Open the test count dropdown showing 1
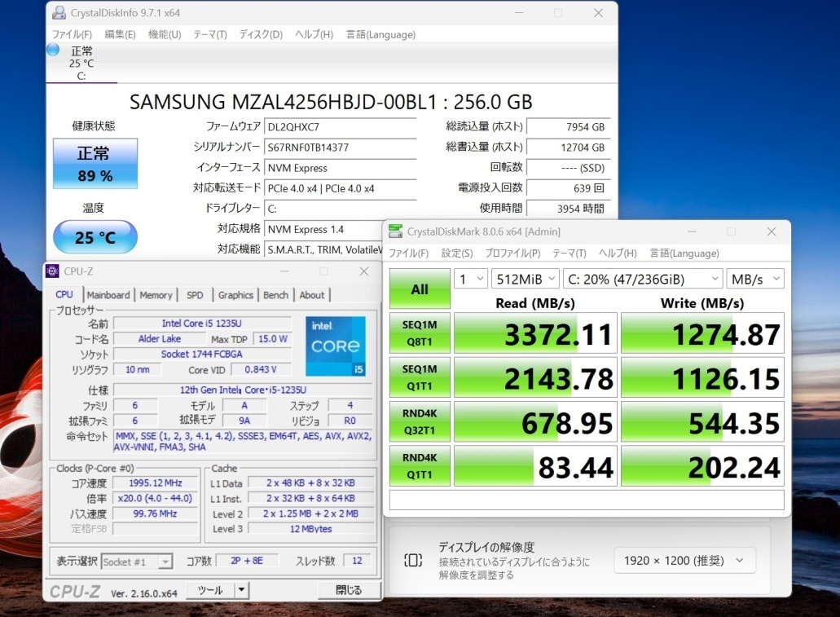 470,279
